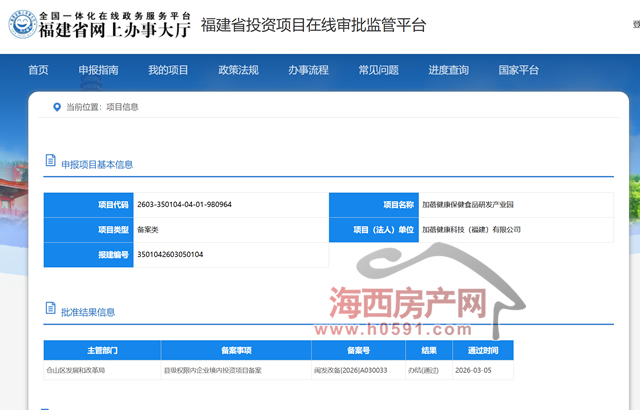Open the 首页 navigation tab
This screenshot has width=640, height=410.
[x=38, y=70]
